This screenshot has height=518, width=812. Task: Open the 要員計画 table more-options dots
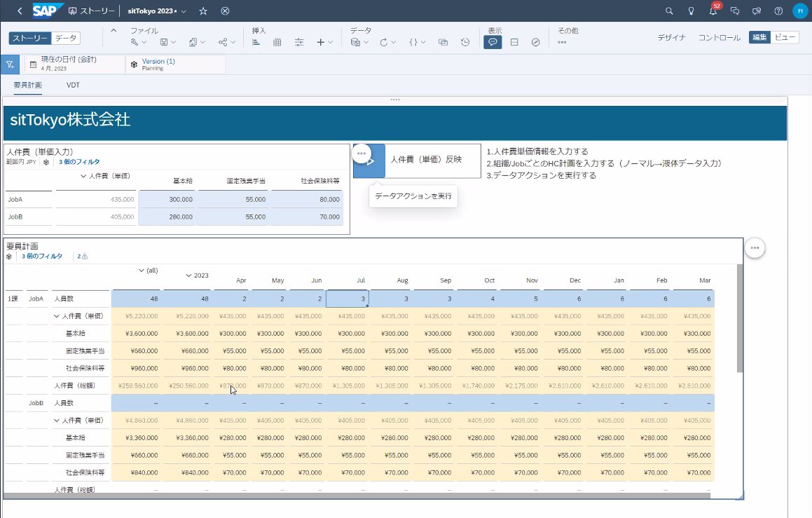(x=755, y=248)
